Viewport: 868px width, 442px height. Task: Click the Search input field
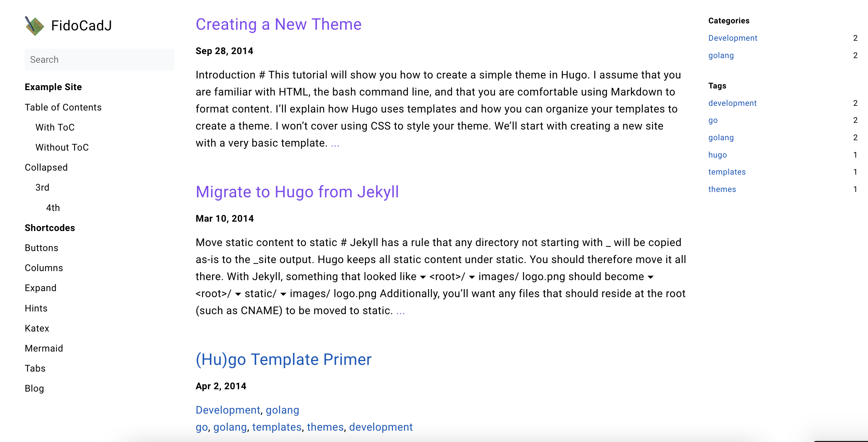(x=99, y=60)
